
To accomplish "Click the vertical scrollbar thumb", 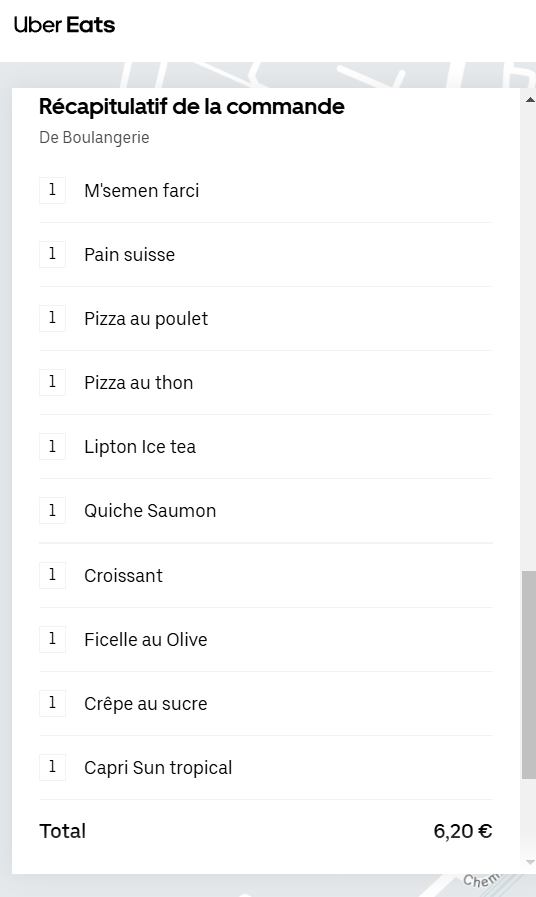I will pos(529,674).
